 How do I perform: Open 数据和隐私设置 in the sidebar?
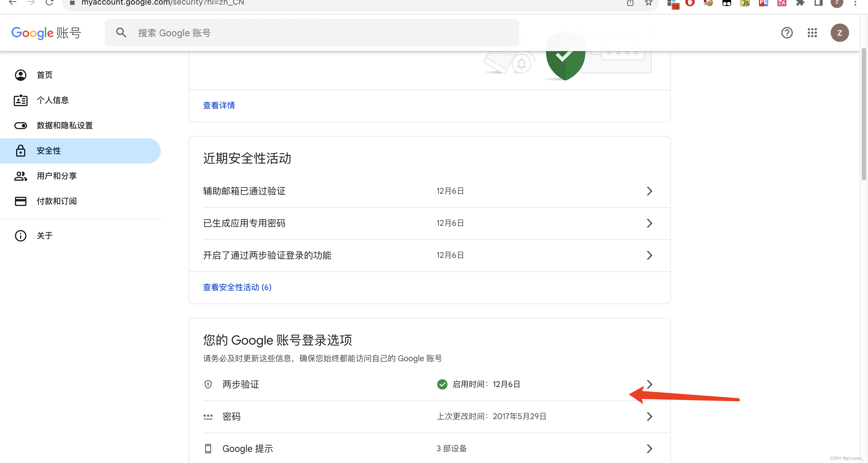coord(64,125)
